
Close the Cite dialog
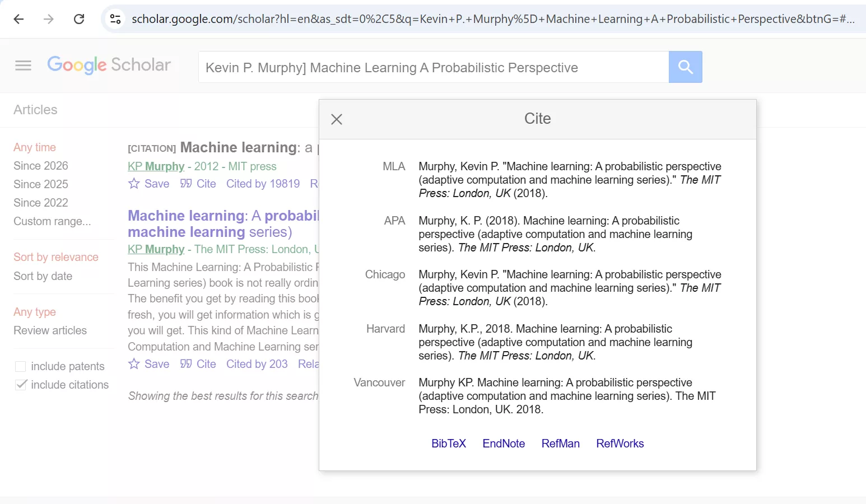(x=336, y=119)
